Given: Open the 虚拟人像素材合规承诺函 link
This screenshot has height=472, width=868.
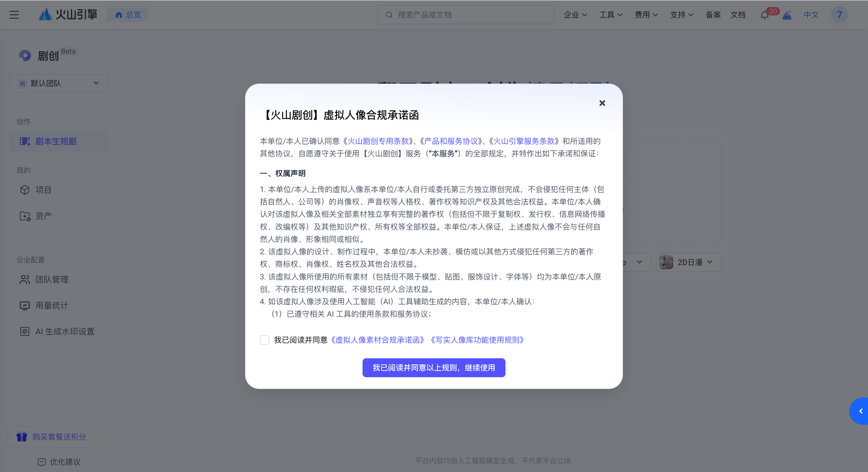Looking at the screenshot, I should pyautogui.click(x=378, y=340).
